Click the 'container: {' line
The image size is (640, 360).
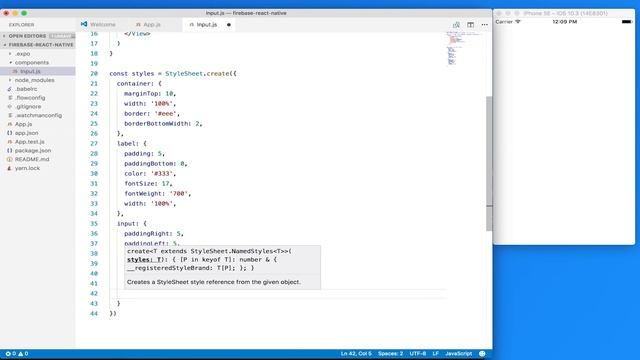click(139, 83)
